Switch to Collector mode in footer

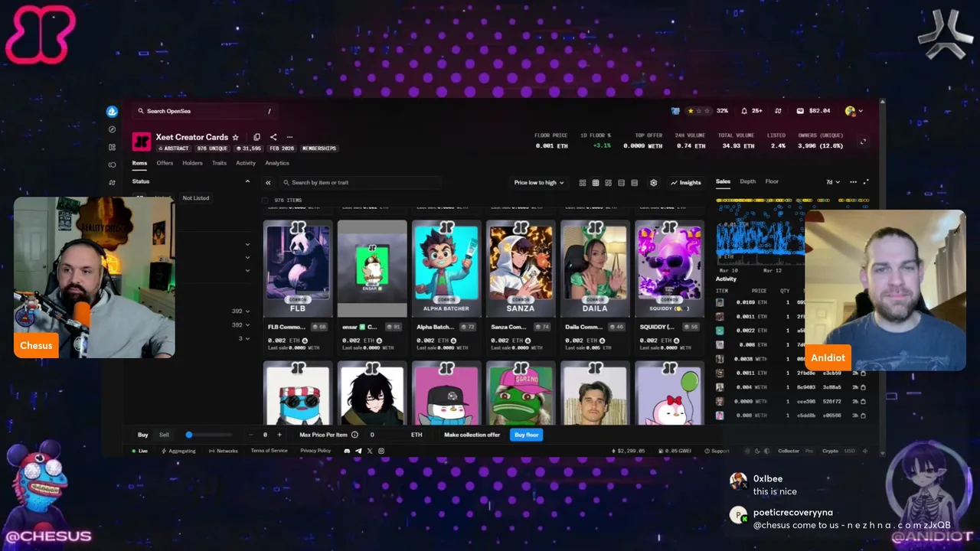pos(789,451)
